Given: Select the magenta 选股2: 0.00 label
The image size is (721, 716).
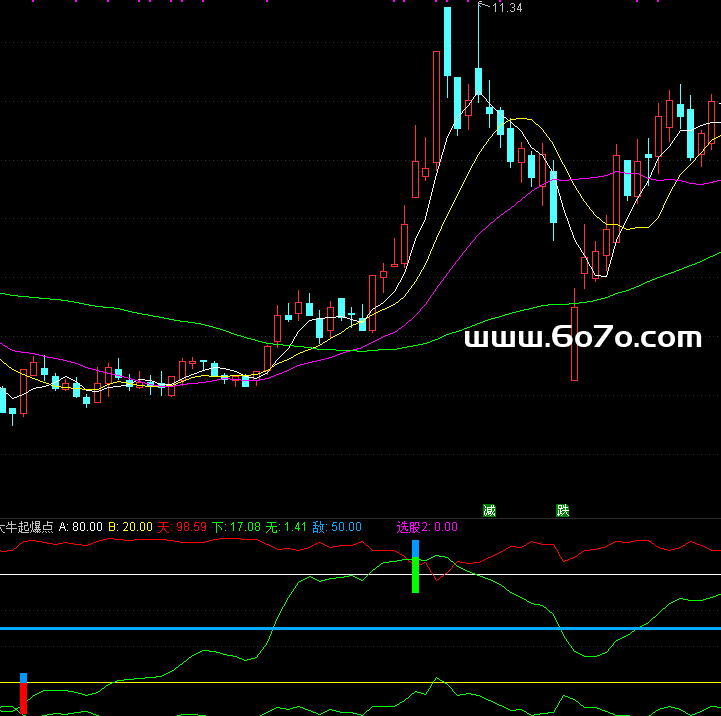Looking at the screenshot, I should pyautogui.click(x=427, y=526).
